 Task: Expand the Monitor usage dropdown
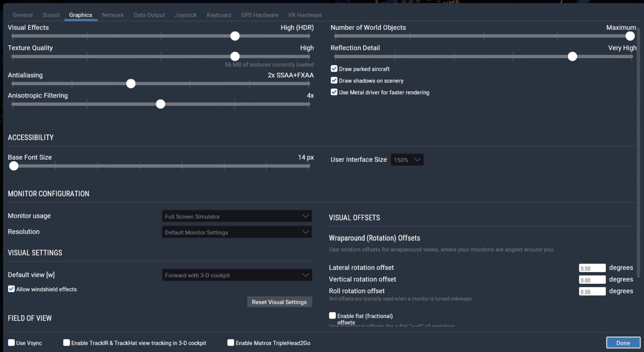click(x=237, y=216)
